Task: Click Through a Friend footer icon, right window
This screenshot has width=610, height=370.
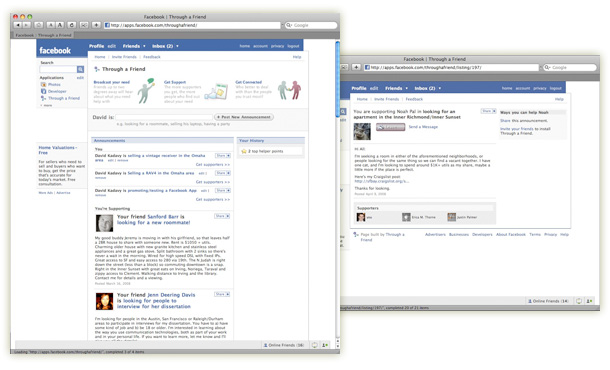Action: pos(356,235)
